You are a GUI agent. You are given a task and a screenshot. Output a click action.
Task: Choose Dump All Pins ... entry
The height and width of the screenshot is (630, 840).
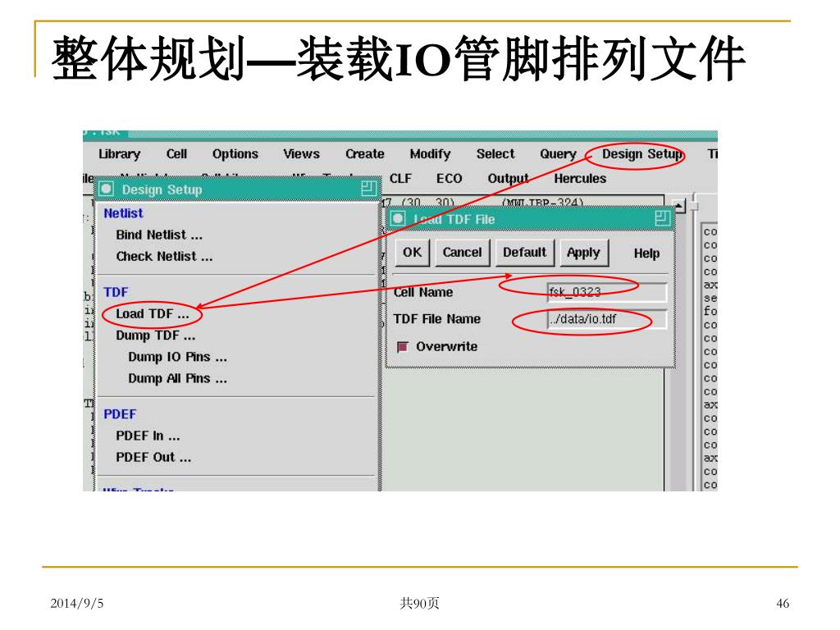click(177, 379)
